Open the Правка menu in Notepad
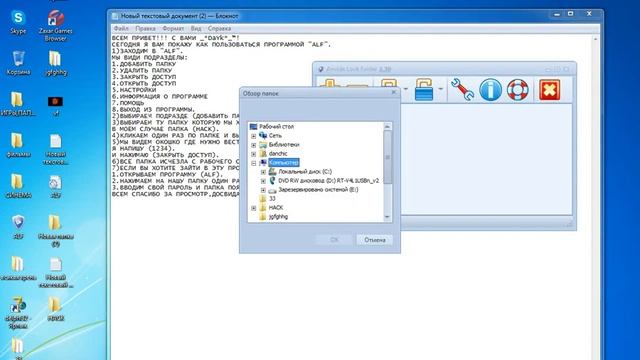Image resolution: width=640 pixels, height=360 pixels. [145, 29]
